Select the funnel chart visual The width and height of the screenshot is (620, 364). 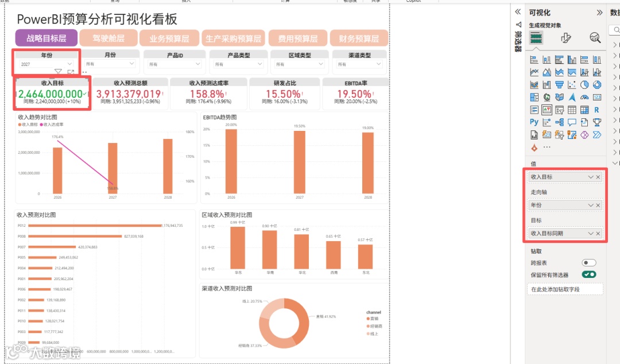pos(559,84)
